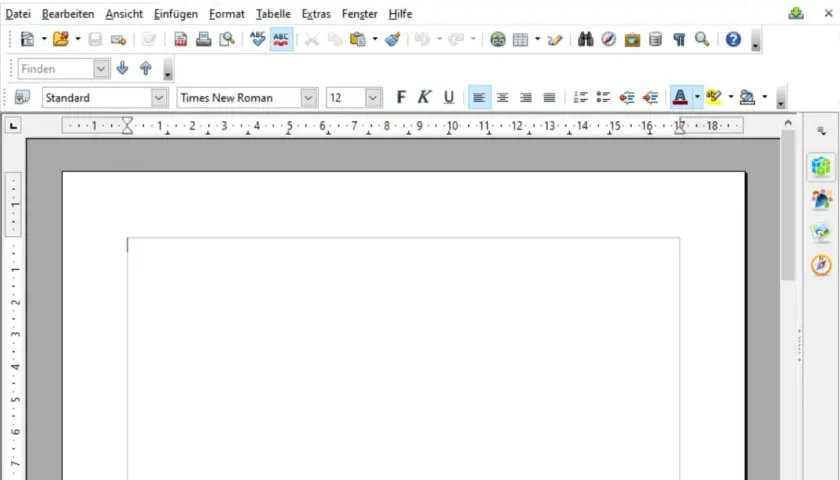Show drawing functions pencil icon
This screenshot has height=480, width=840.
[x=555, y=39]
